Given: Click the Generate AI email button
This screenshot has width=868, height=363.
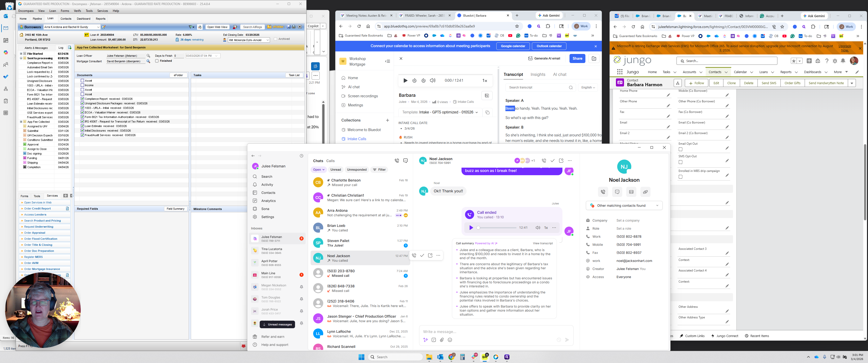Looking at the screenshot, I should 544,58.
